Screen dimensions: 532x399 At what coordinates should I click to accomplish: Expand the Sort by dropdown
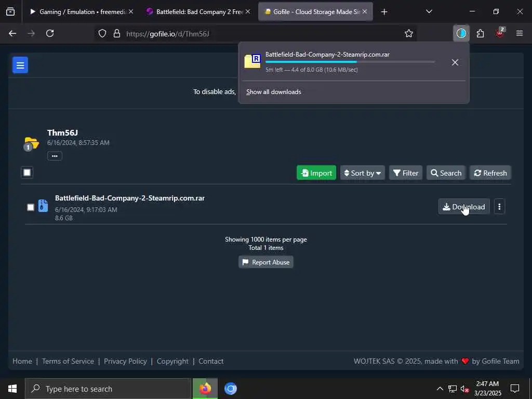(x=362, y=173)
